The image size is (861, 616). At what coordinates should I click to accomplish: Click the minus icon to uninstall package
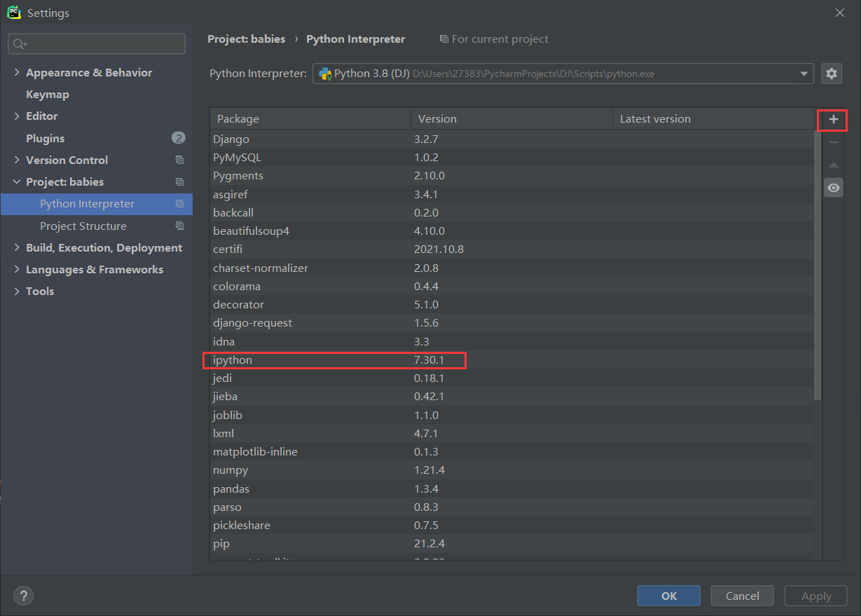[x=833, y=142]
